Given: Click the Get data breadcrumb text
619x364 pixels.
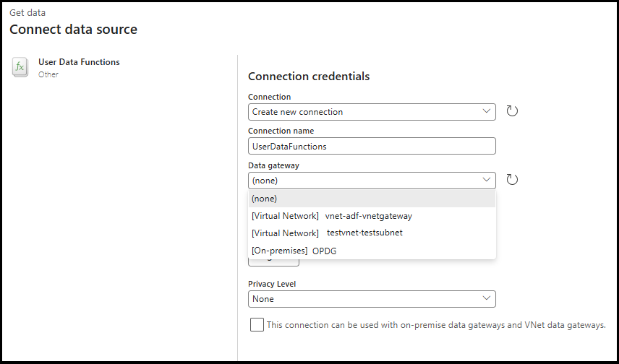Looking at the screenshot, I should point(27,12).
